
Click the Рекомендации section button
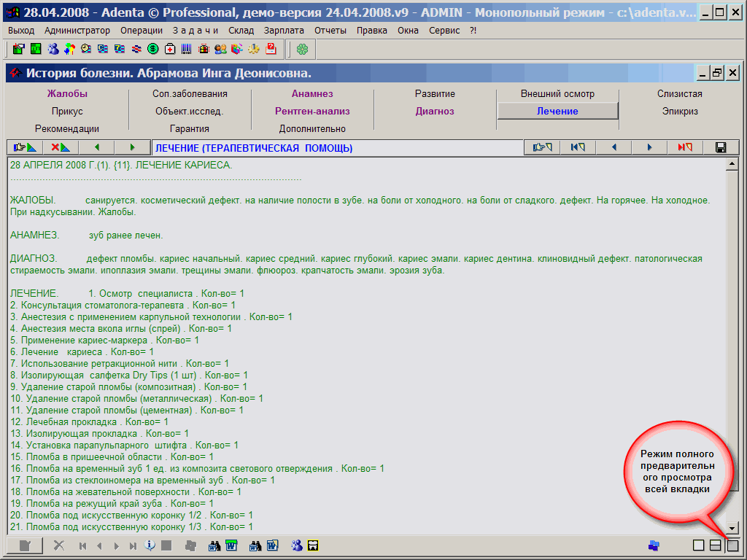[x=67, y=129]
